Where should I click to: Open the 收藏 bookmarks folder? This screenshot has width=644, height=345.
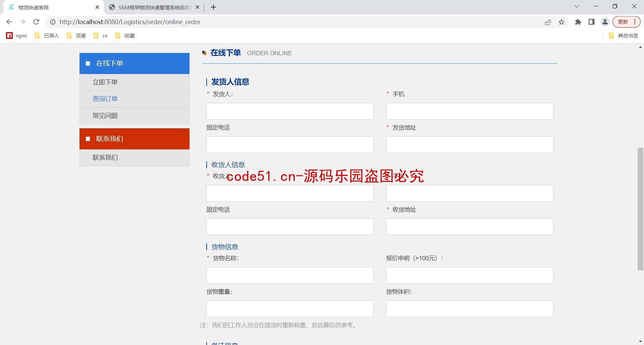pos(125,36)
